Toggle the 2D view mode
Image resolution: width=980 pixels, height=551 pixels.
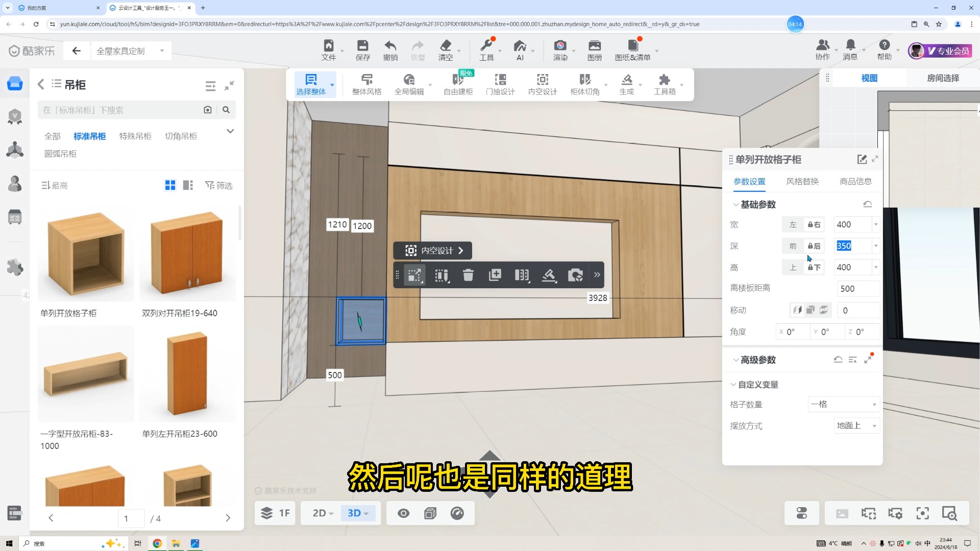click(320, 513)
